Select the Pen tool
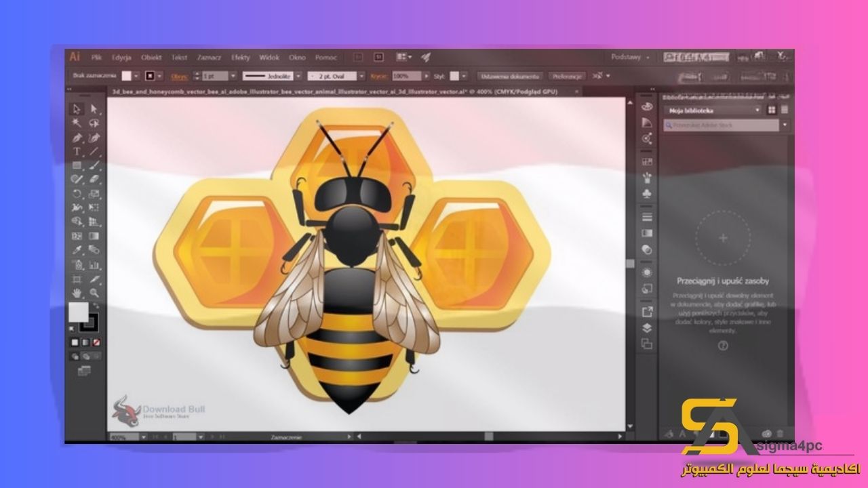This screenshot has width=868, height=488. (x=77, y=137)
